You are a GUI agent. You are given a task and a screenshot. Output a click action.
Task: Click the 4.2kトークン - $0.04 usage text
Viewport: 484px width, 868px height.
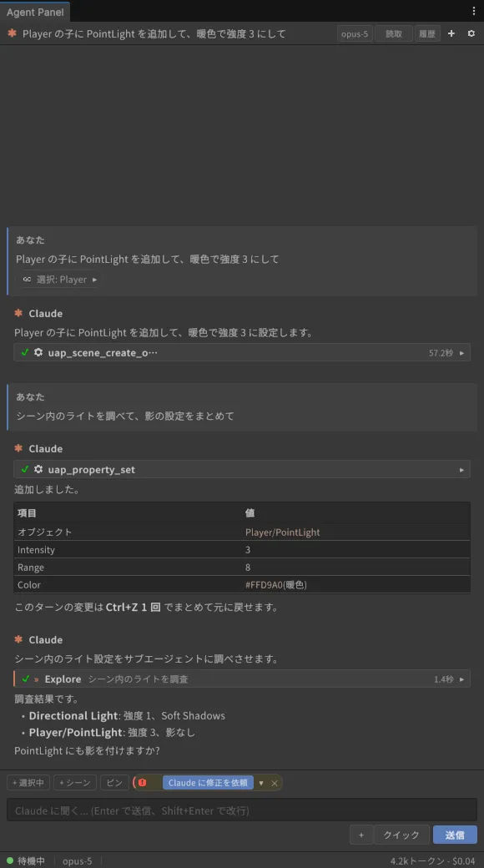click(x=432, y=860)
